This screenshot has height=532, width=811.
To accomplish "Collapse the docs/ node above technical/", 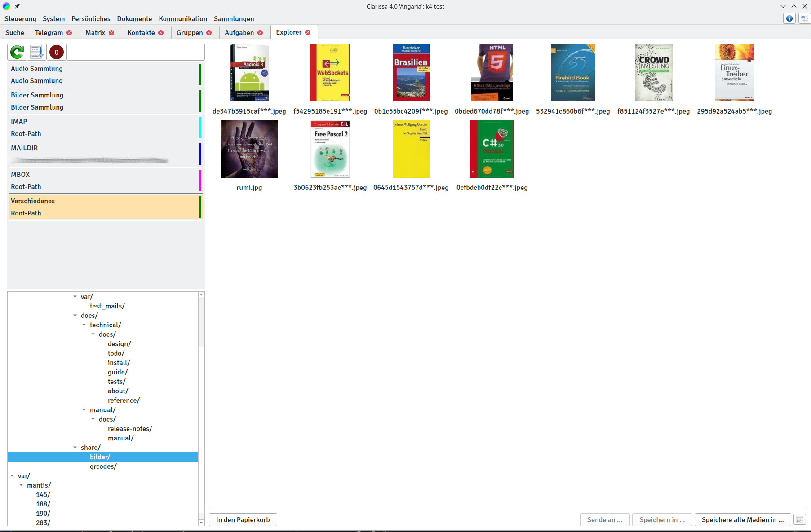I will [75, 315].
